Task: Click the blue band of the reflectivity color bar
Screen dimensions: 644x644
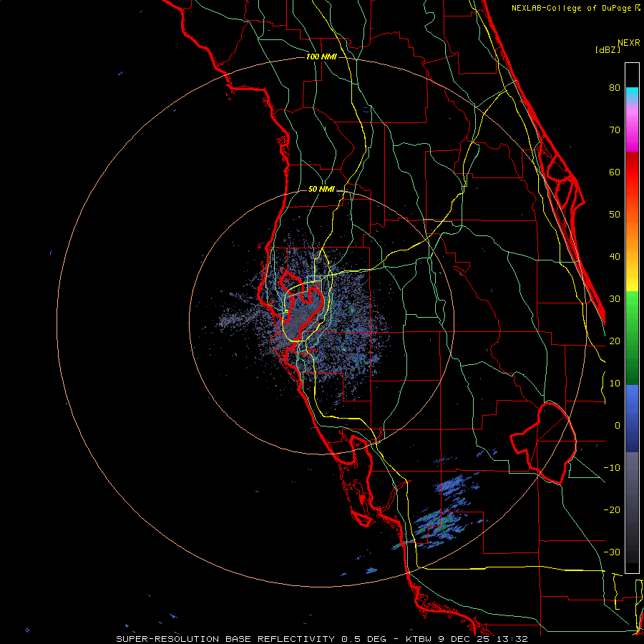Action: [x=632, y=419]
